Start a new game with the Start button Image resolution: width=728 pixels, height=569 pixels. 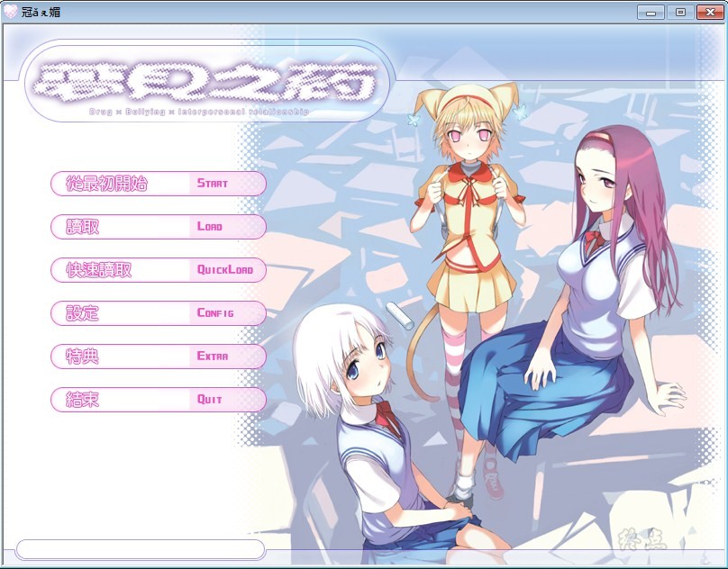point(159,184)
